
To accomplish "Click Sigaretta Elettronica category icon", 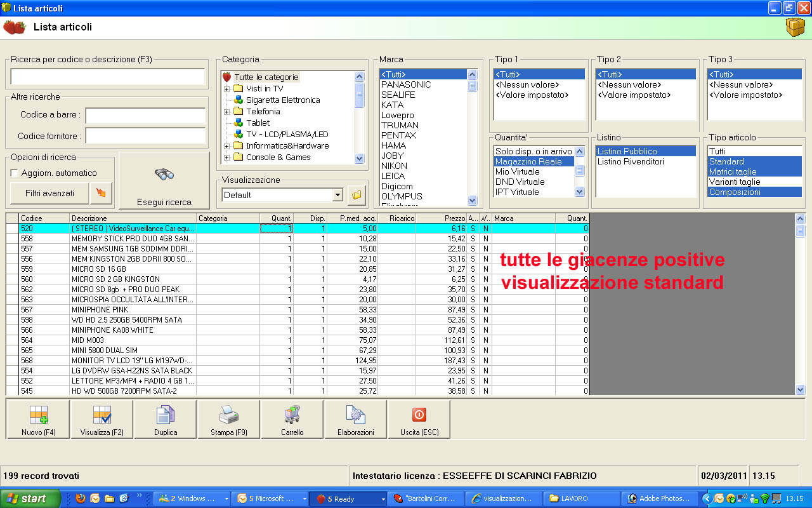I will click(x=239, y=100).
